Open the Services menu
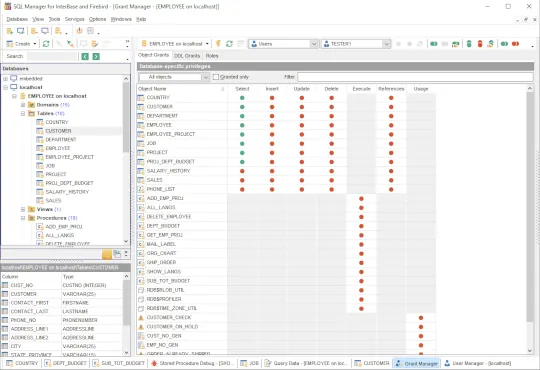The height and width of the screenshot is (370, 540). 74,19
